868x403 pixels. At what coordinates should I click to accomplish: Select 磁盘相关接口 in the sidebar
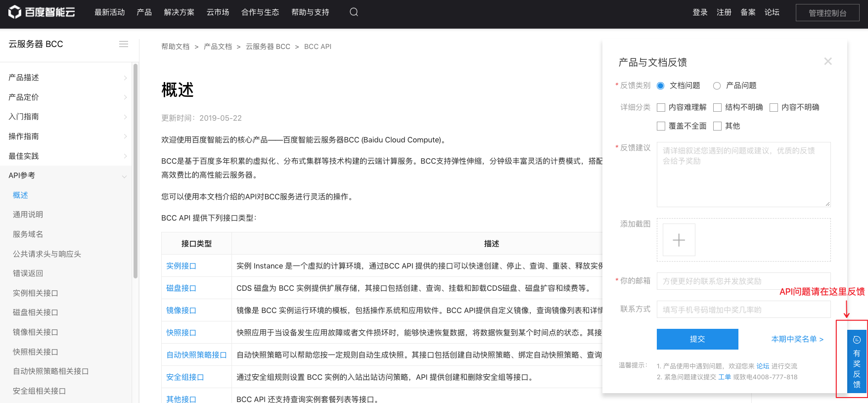click(36, 313)
